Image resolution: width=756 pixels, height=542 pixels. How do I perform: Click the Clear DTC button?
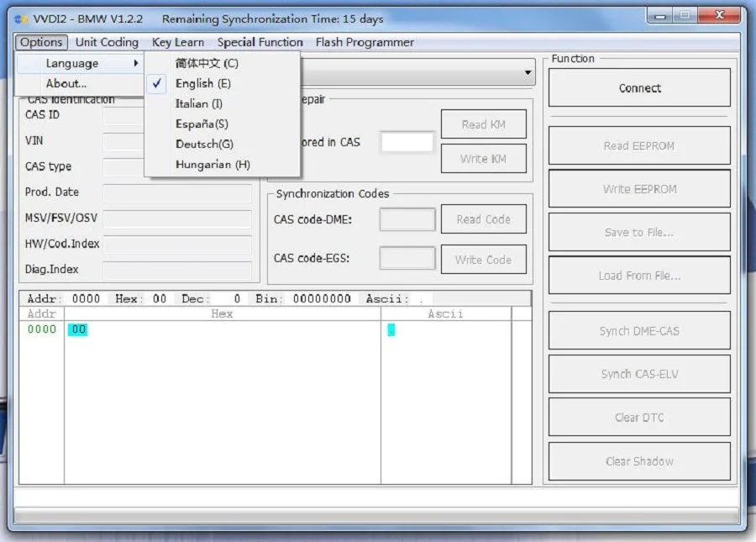[x=639, y=418]
